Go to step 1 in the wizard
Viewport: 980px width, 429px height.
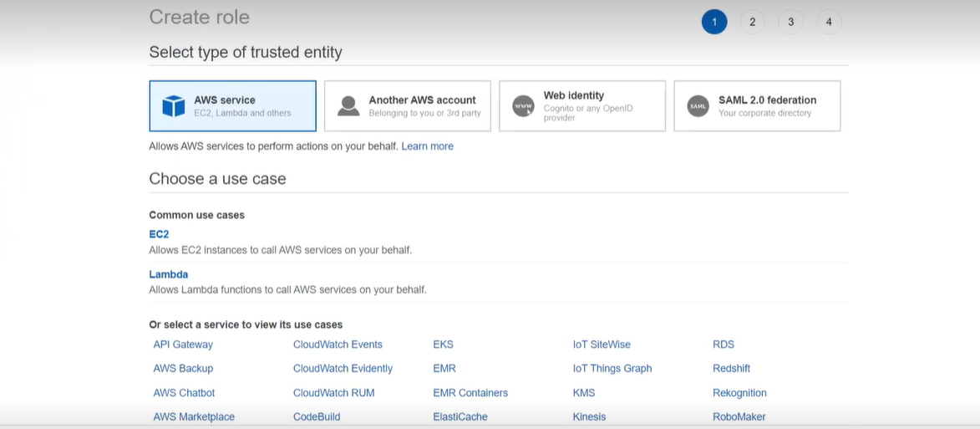(x=714, y=22)
